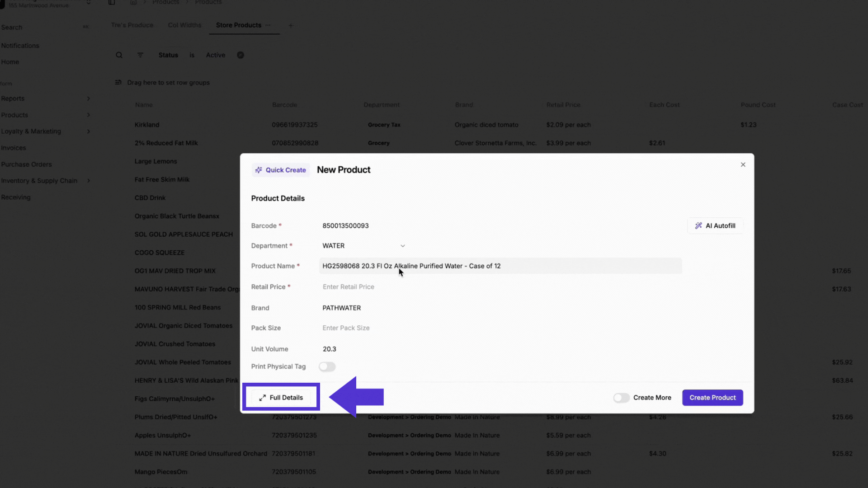Screen dimensions: 868x488
Task: Switch to Col Widths tab
Action: pyautogui.click(x=184, y=25)
